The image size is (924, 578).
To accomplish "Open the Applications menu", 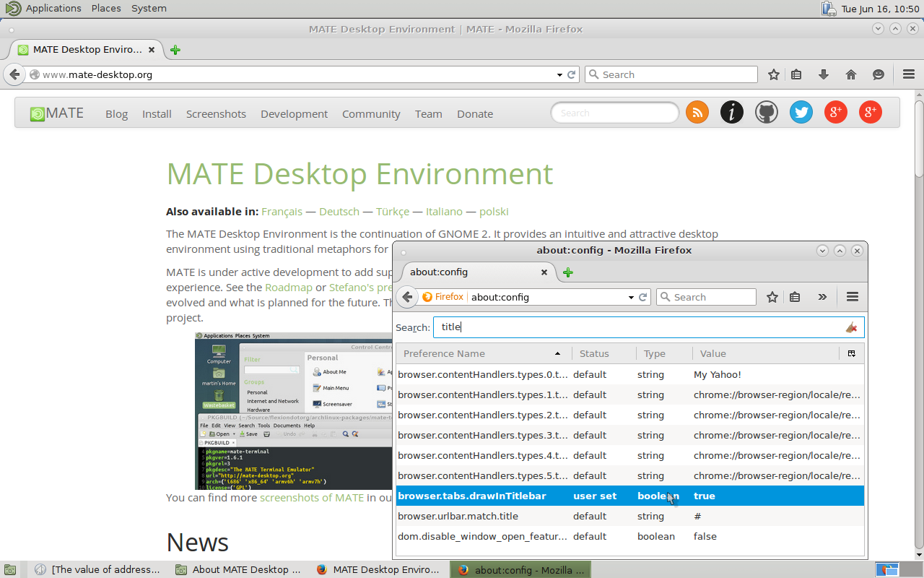I will pos(53,8).
